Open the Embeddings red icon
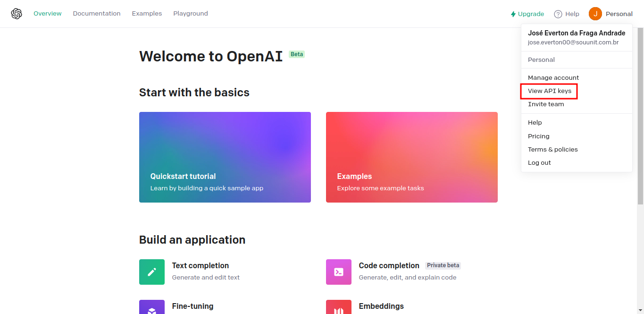 339,307
